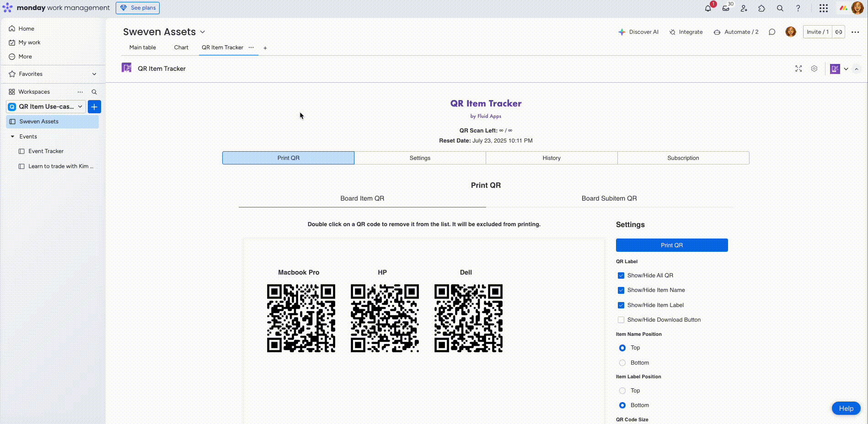Open the Settings tab in QR tracker
This screenshot has height=424, width=868.
[420, 158]
